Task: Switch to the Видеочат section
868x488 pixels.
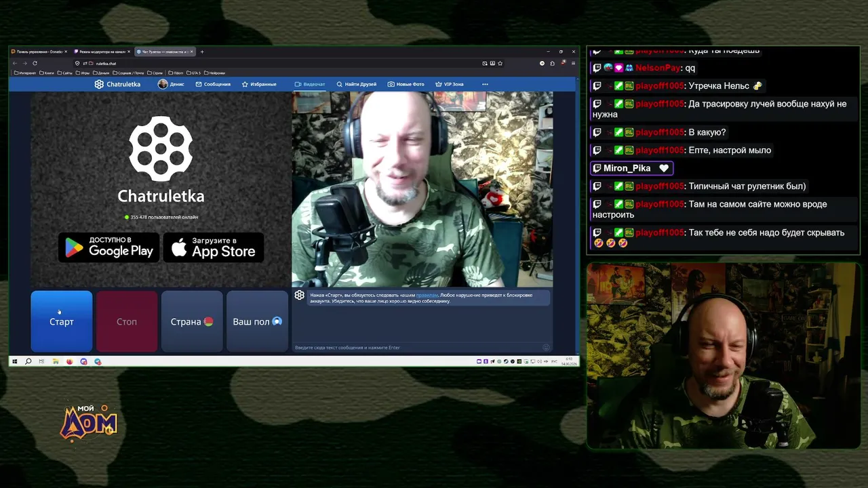Action: coord(310,84)
